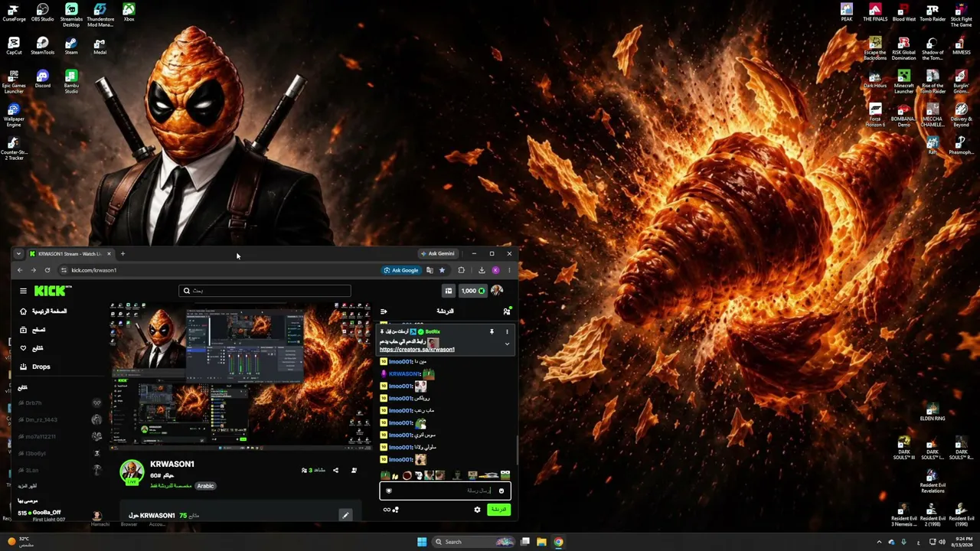Open the Following item with heart icon
980x551 pixels.
coord(32,348)
